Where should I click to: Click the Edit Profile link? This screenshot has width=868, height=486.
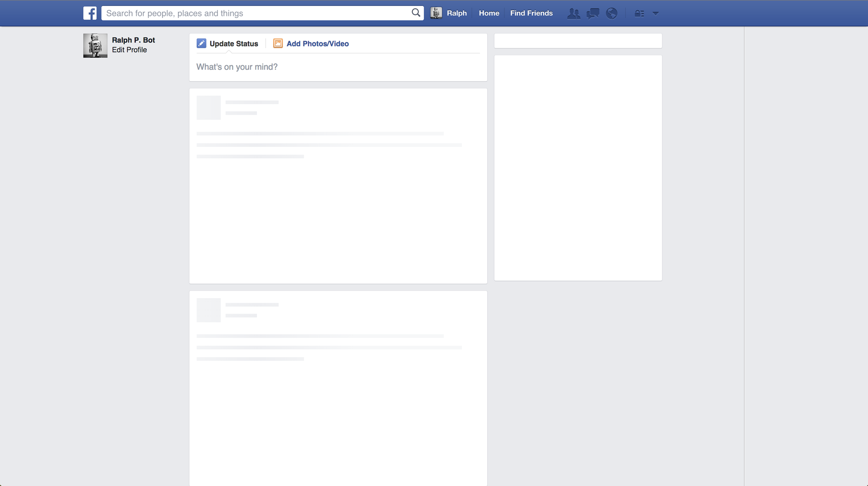coord(129,50)
